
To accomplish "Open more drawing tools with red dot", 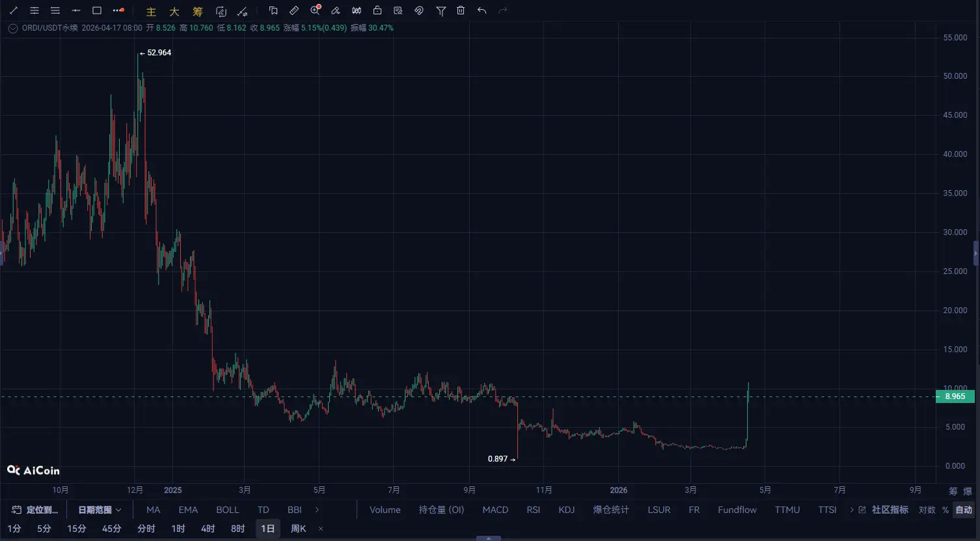I will tap(118, 10).
